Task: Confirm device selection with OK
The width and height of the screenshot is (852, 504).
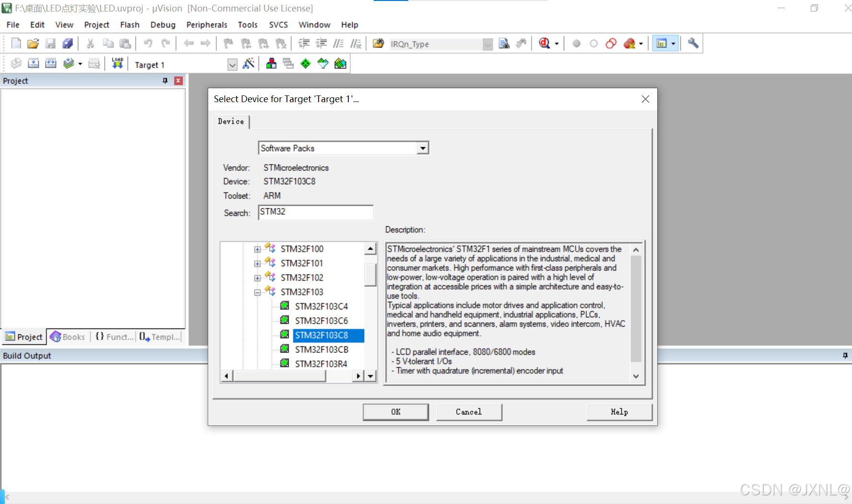Action: click(396, 412)
